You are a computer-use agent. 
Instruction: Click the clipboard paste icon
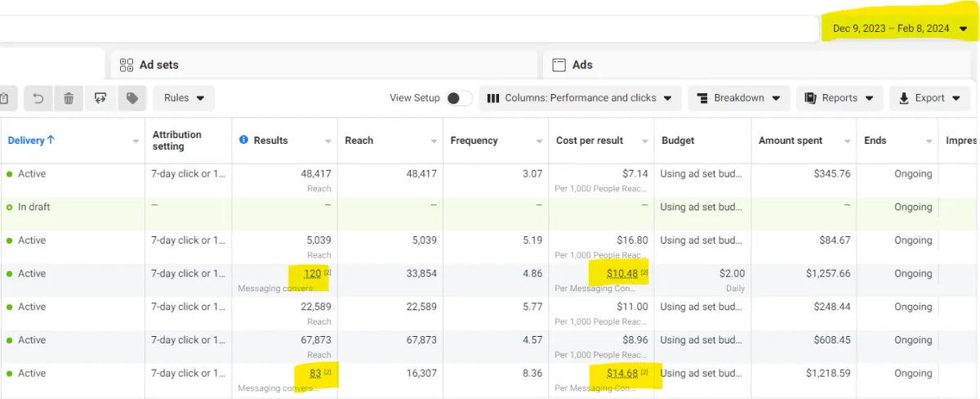pos(5,98)
